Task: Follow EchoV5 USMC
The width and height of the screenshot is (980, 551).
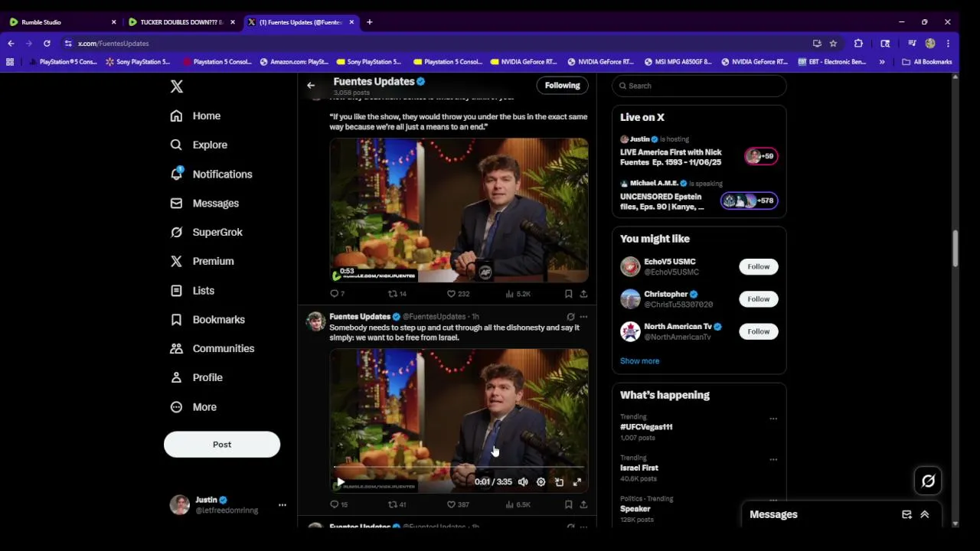Action: click(759, 266)
